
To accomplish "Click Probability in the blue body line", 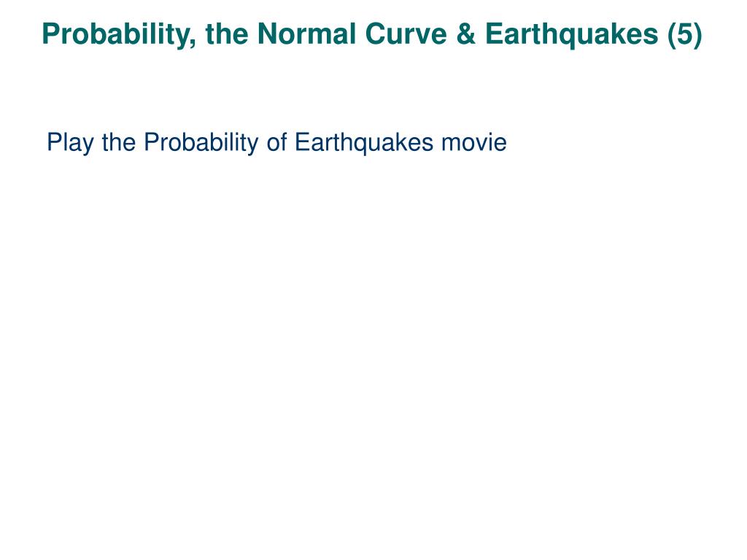I will (201, 142).
